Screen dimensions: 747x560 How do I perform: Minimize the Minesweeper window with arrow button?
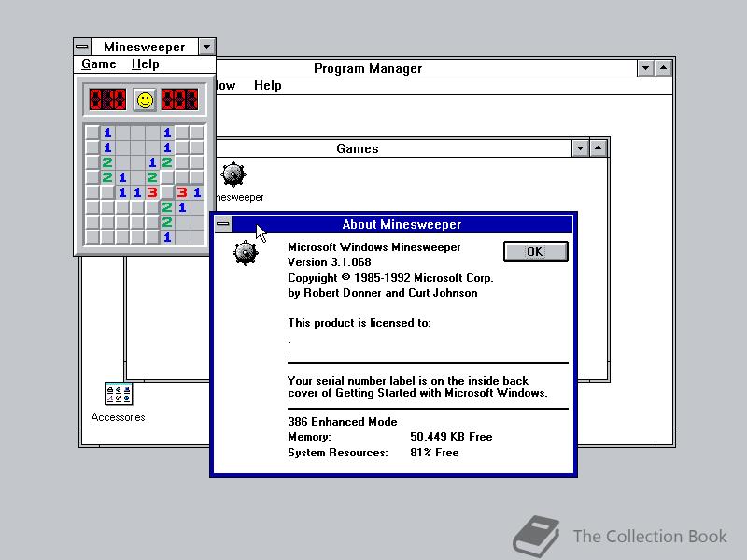pyautogui.click(x=206, y=47)
